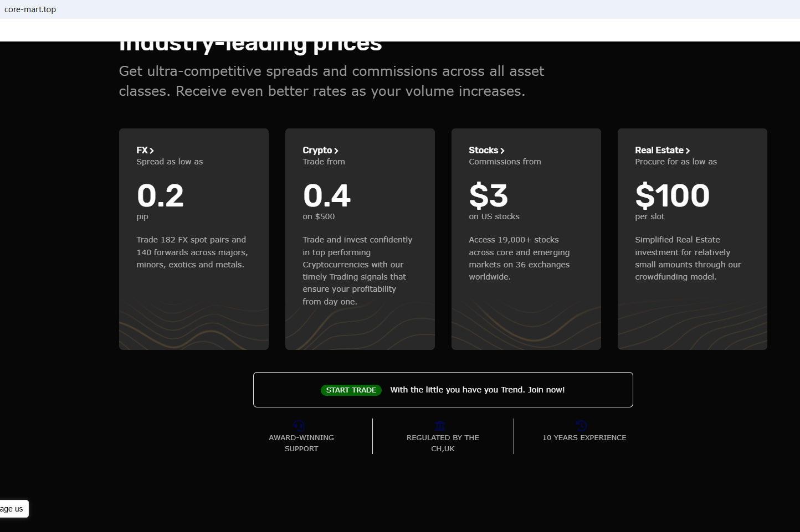Image resolution: width=800 pixels, height=532 pixels.
Task: Click the 10 YEARS EXPERIENCE label
Action: [x=584, y=437]
